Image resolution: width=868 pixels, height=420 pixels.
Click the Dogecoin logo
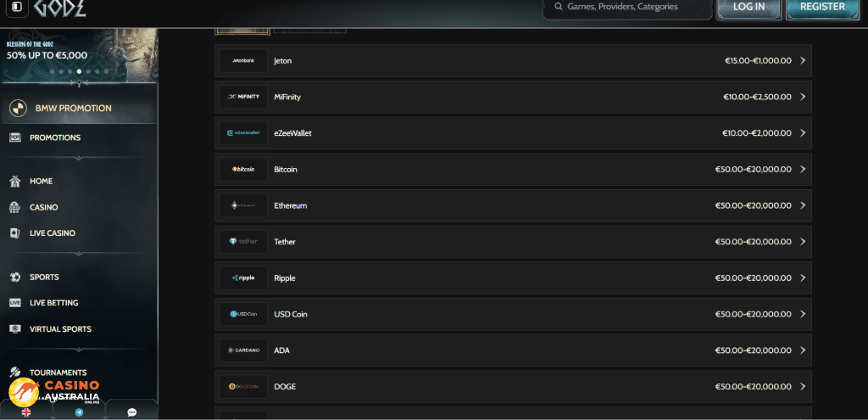pyautogui.click(x=243, y=387)
